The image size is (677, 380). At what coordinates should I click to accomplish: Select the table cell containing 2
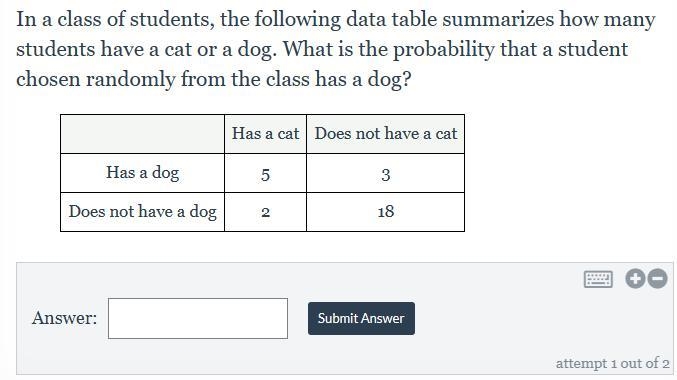pyautogui.click(x=266, y=212)
